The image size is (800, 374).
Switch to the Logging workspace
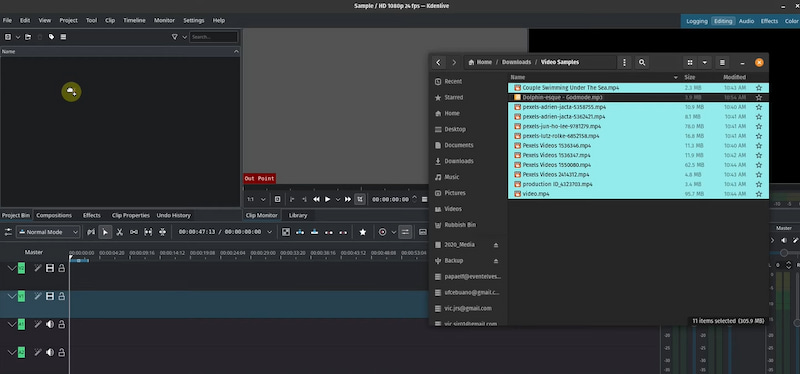coord(696,21)
